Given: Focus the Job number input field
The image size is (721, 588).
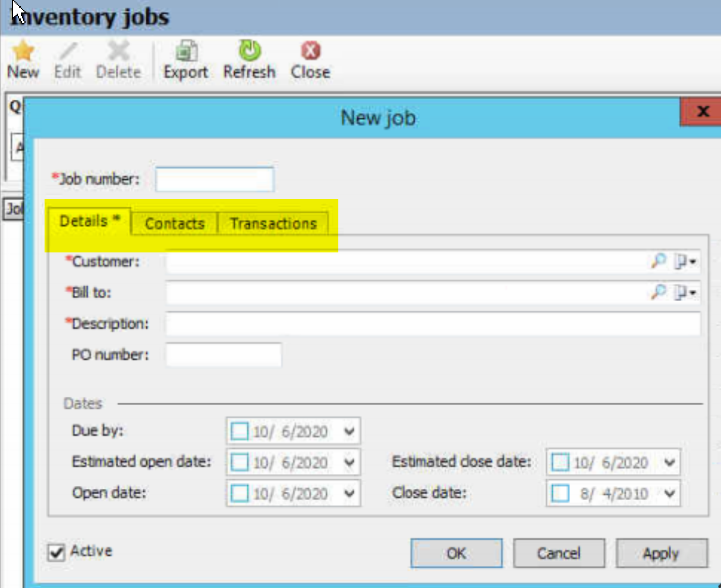Looking at the screenshot, I should [x=215, y=179].
